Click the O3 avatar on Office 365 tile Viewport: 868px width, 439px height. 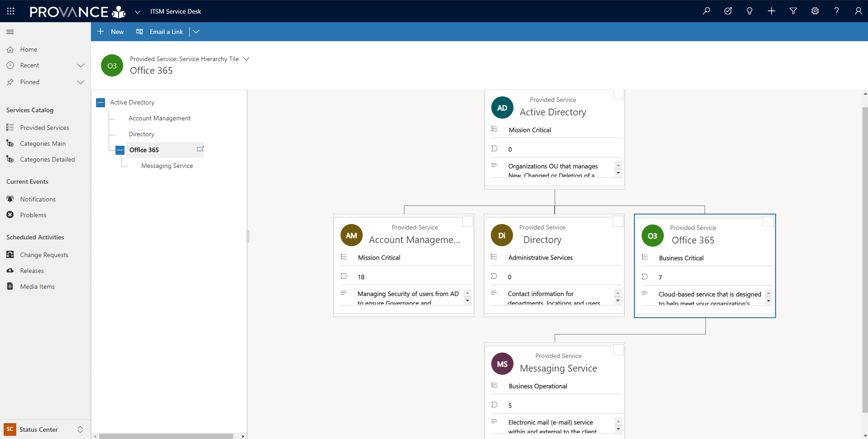click(x=652, y=236)
